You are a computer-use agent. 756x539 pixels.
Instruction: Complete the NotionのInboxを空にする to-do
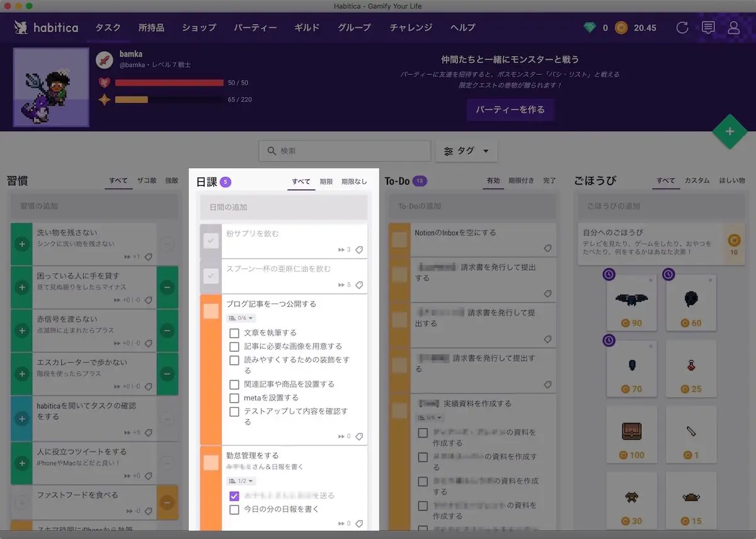click(x=400, y=240)
